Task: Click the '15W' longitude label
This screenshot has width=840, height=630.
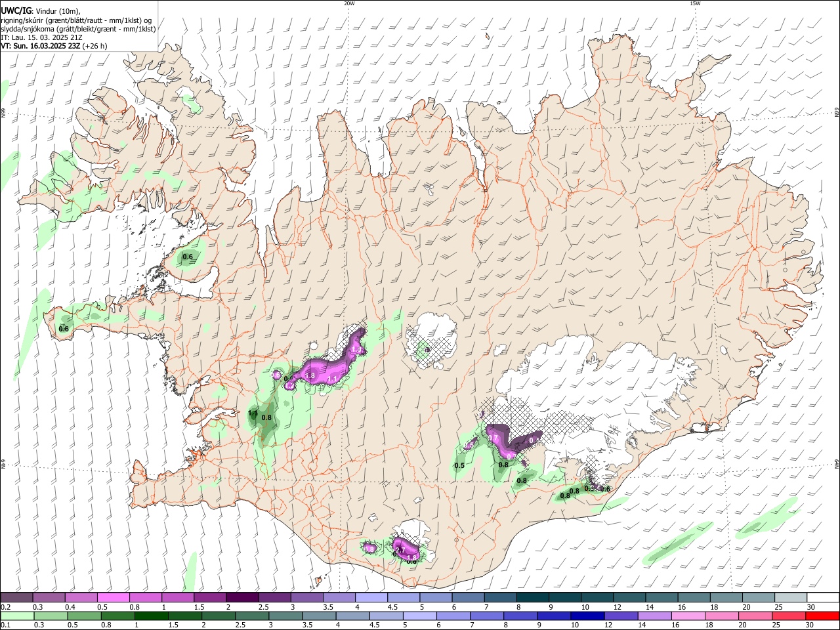Action: (x=695, y=3)
